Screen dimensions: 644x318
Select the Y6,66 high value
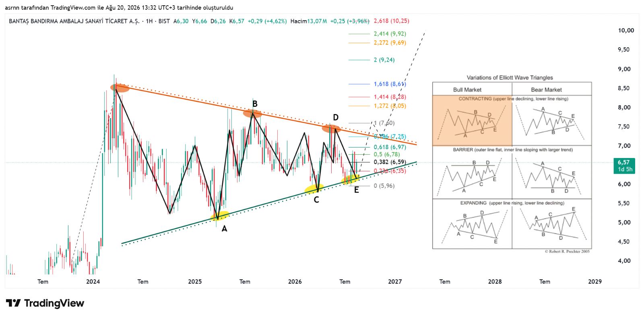coord(200,21)
